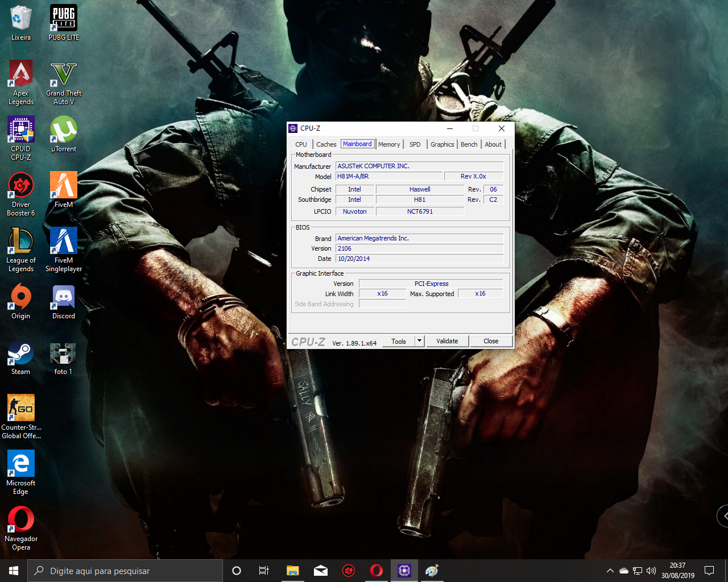Viewport: 728px width, 582px height.
Task: Minimize the CPU-Z window
Action: pos(450,128)
